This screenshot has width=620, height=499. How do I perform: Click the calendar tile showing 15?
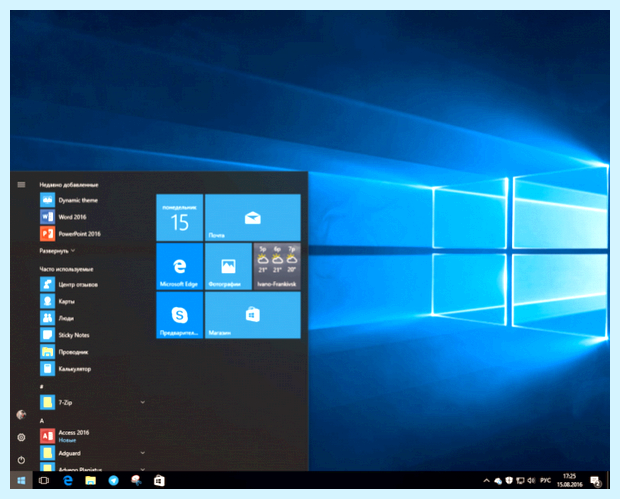[180, 217]
